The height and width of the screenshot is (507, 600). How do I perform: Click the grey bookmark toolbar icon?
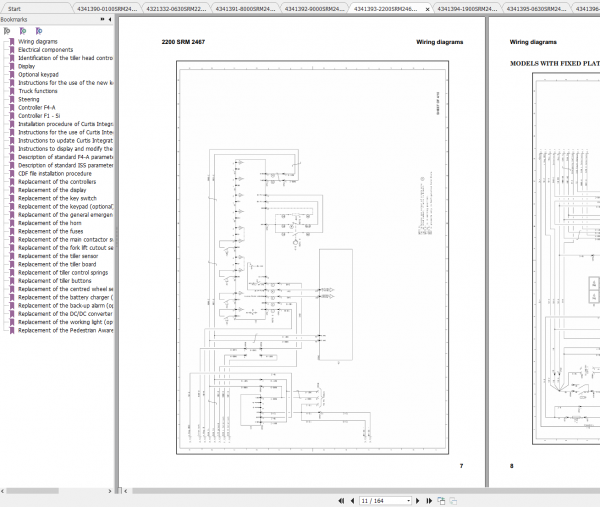[7, 31]
